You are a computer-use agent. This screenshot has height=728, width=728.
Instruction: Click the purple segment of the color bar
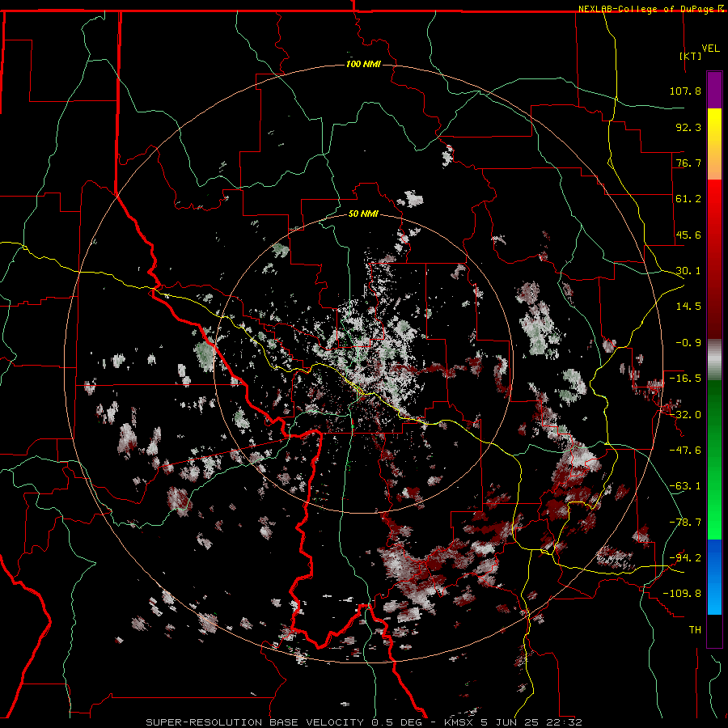click(x=714, y=90)
